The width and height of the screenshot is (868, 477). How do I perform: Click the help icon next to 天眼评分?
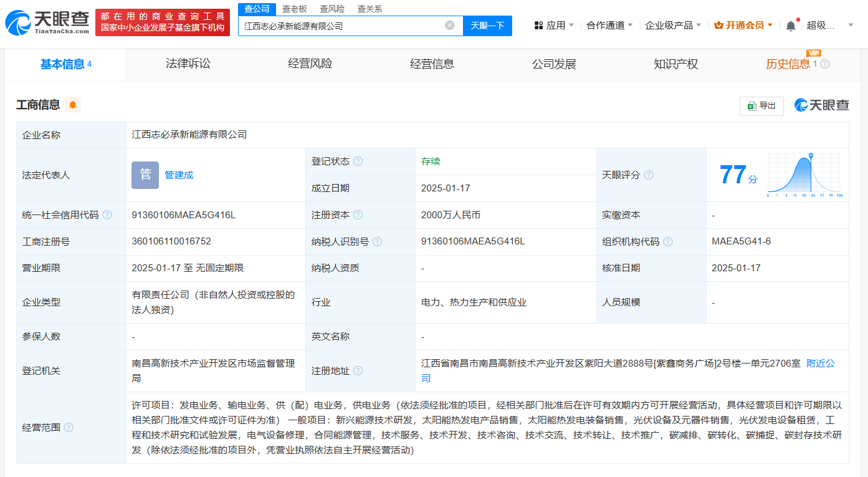(649, 175)
